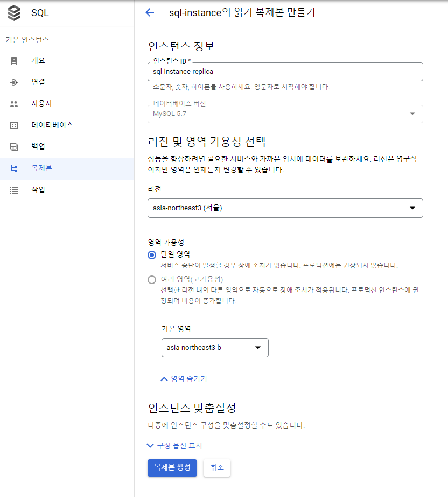Open the 사용자 menu item
Viewport: 448px width, 497px height.
pos(67,103)
